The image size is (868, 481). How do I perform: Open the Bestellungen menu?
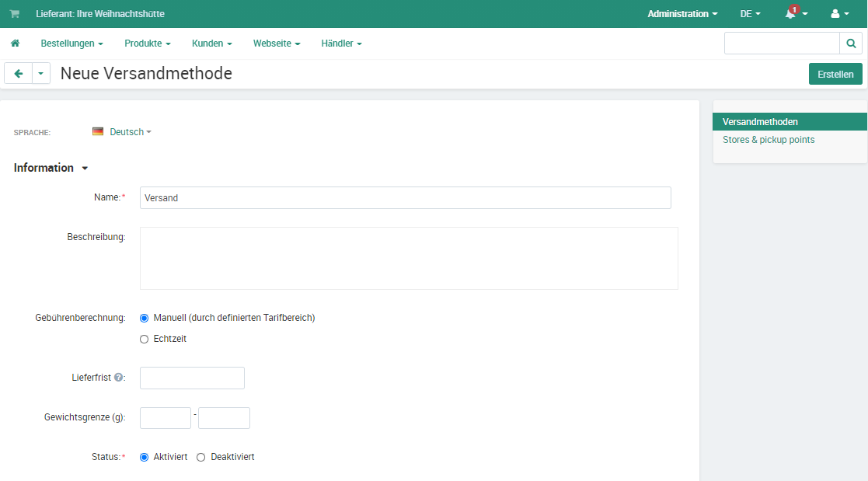coord(71,44)
